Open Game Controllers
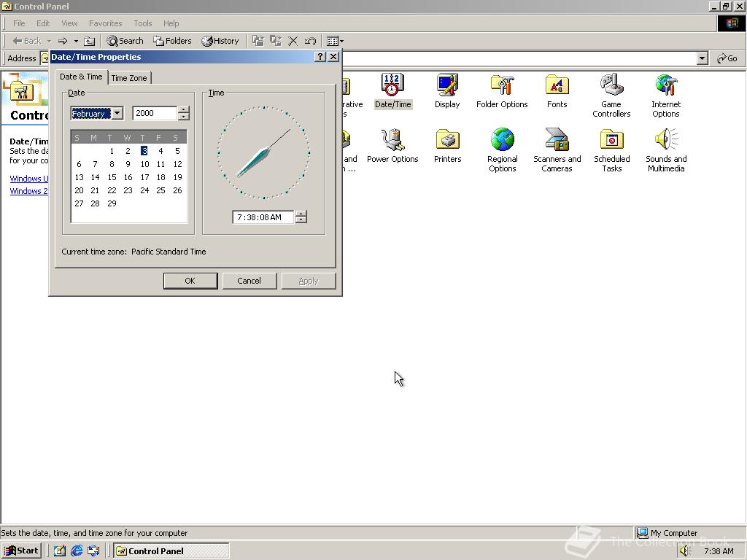 (611, 86)
